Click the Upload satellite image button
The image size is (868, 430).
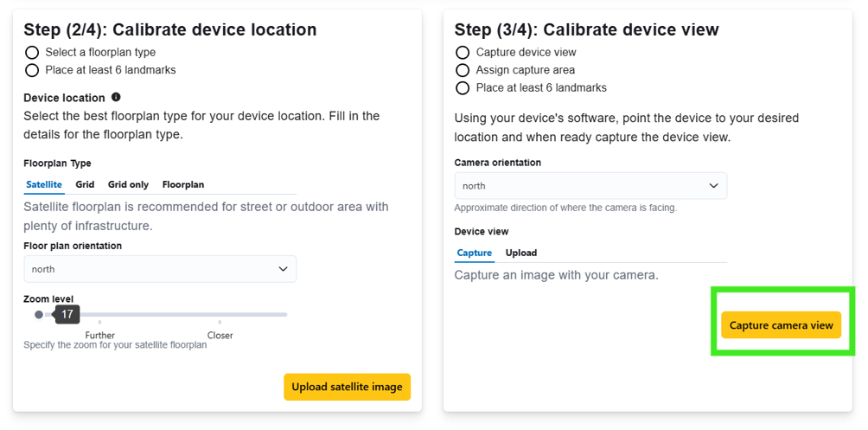347,387
